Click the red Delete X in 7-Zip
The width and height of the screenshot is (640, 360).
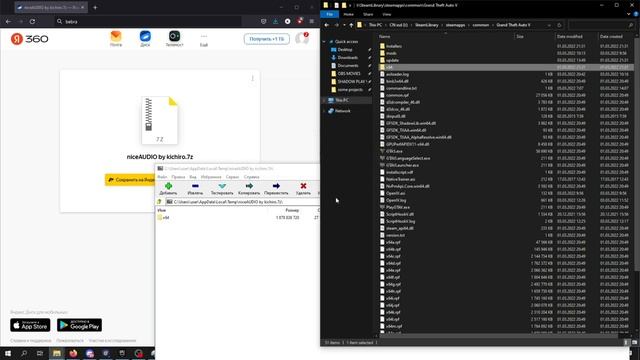[x=303, y=186]
